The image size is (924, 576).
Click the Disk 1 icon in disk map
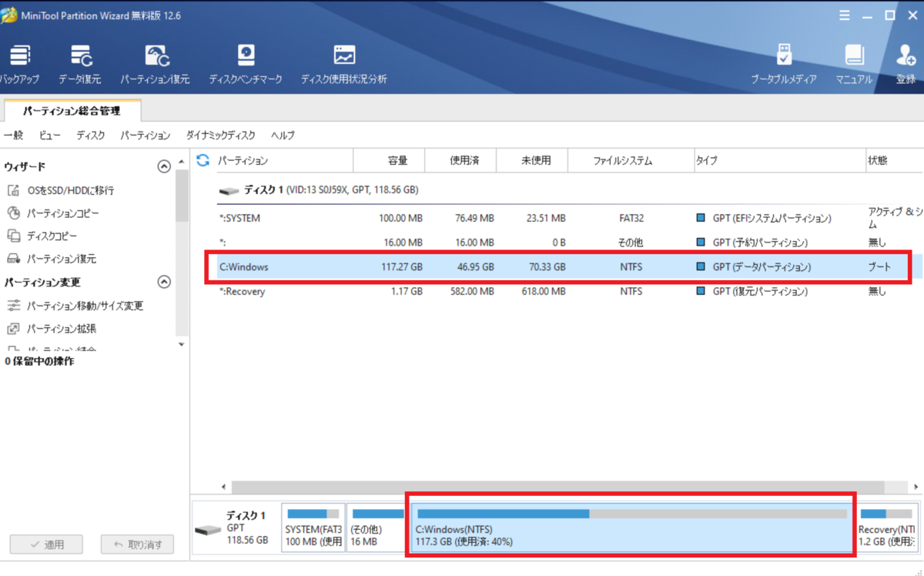pyautogui.click(x=208, y=531)
